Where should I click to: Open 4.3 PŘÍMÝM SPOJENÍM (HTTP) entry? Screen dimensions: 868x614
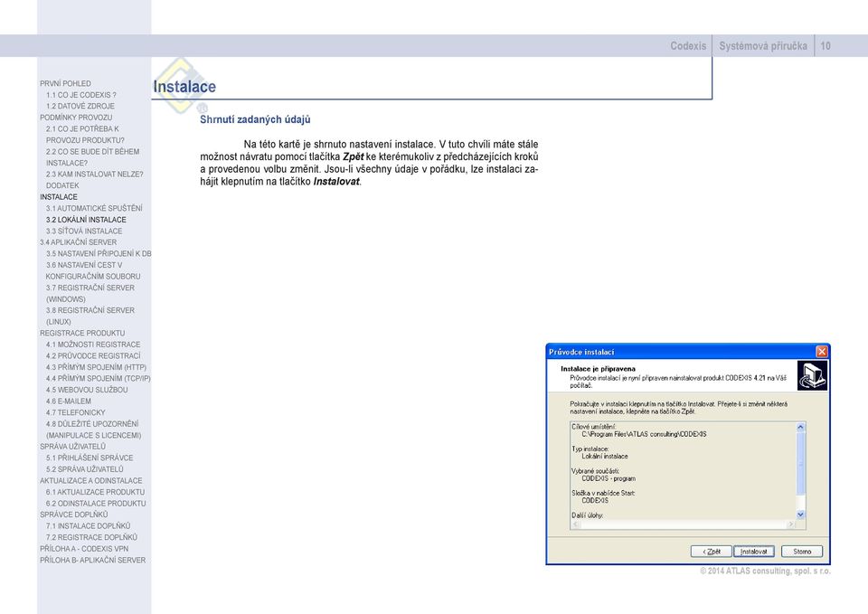pos(97,367)
